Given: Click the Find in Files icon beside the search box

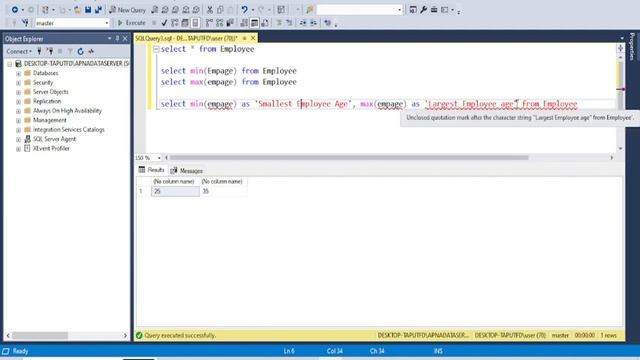Looking at the screenshot, I should [310, 9].
